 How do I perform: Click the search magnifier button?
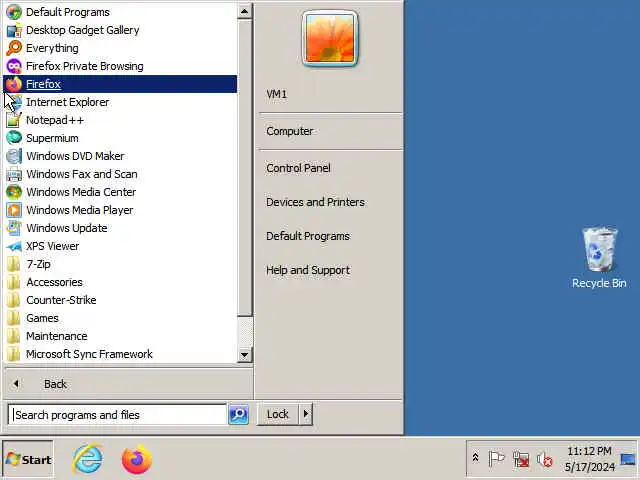click(238, 415)
